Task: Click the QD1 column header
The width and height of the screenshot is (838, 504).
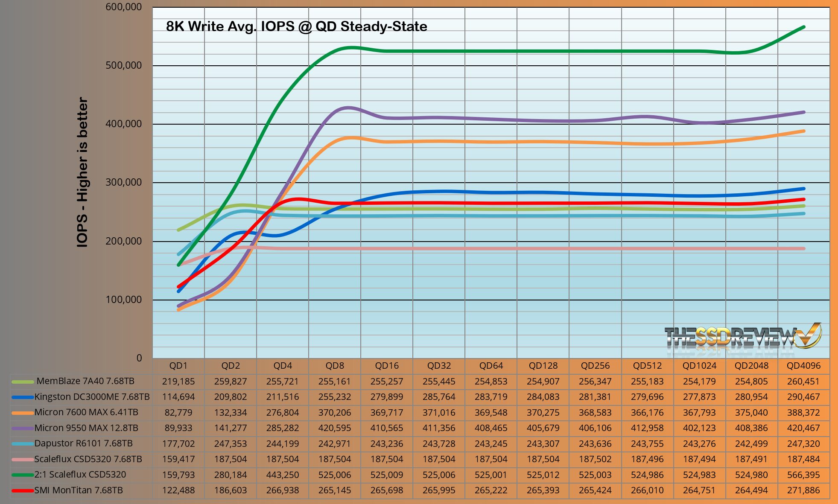Action: pyautogui.click(x=178, y=366)
